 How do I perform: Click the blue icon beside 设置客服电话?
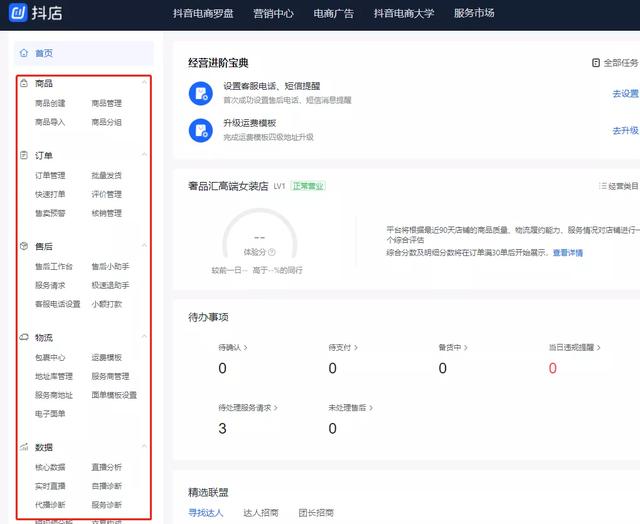(x=200, y=93)
